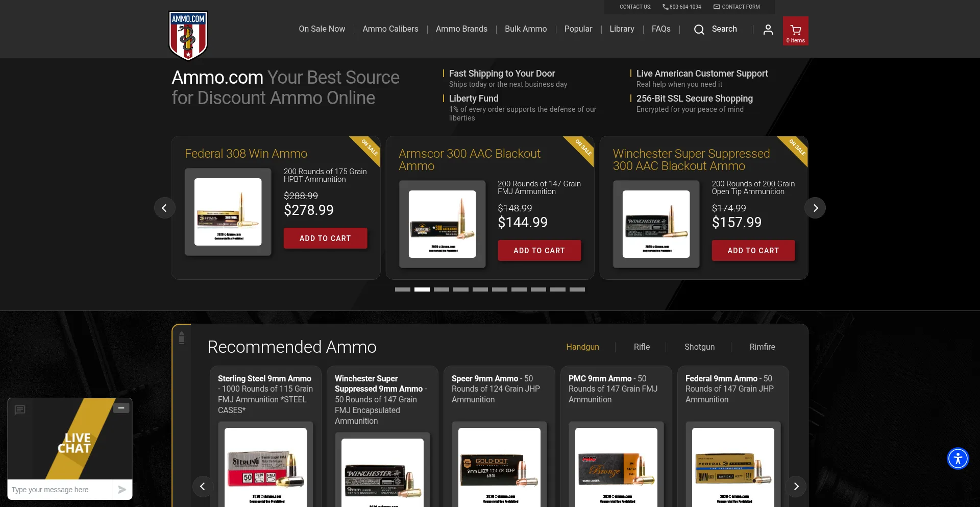Click the Search label in the header
The height and width of the screenshot is (507, 980).
[x=724, y=29]
